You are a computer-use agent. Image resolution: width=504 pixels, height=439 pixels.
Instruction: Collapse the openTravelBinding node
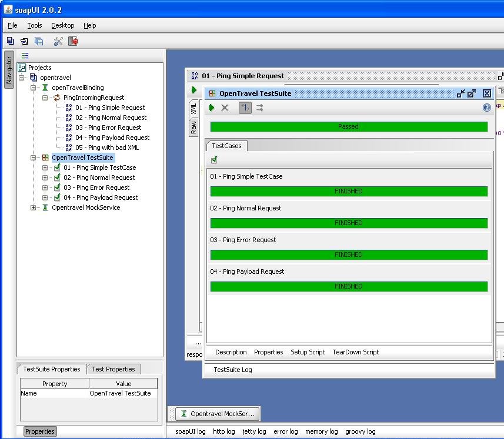click(x=33, y=88)
